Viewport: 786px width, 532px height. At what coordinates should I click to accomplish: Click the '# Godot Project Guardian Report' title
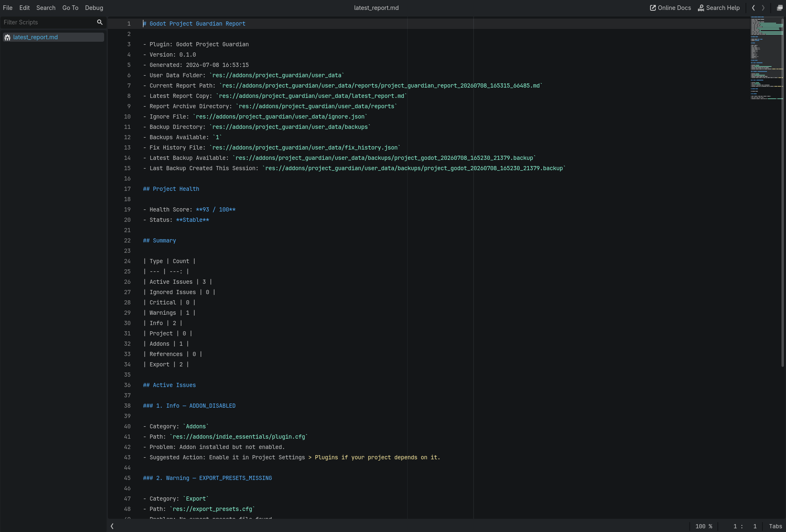pos(194,24)
